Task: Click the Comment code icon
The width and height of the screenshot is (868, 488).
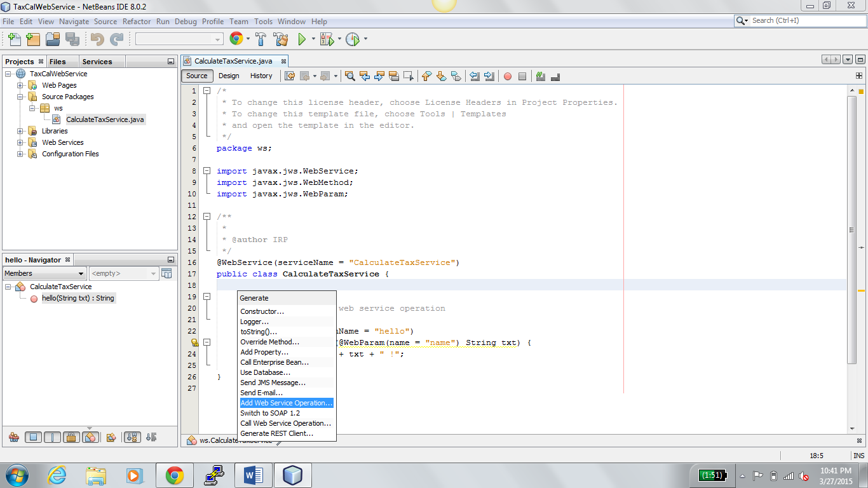Action: pyautogui.click(x=541, y=76)
